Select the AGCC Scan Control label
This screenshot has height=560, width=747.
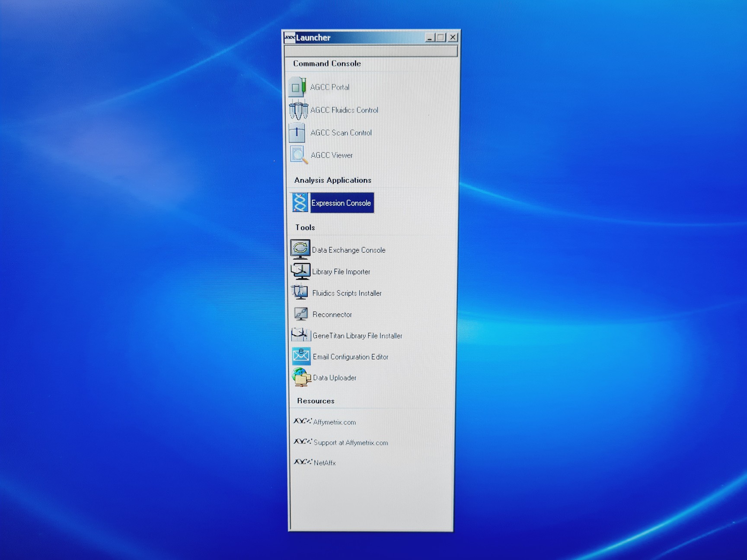(341, 133)
